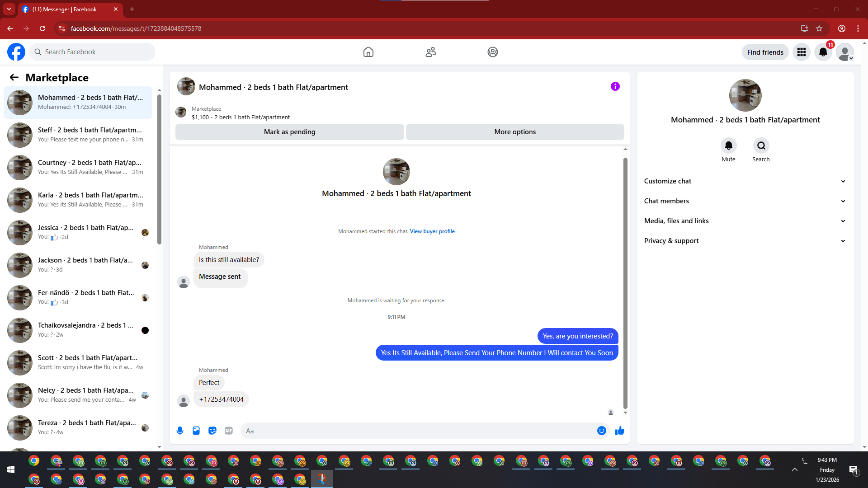Screen dimensions: 868x488
Task: Attach a photo using image icon
Action: click(x=196, y=431)
